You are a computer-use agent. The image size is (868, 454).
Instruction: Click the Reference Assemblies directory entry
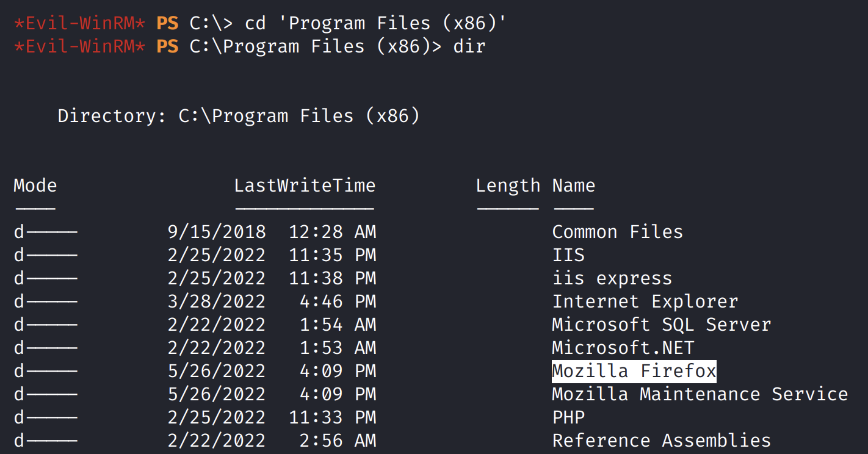(661, 441)
